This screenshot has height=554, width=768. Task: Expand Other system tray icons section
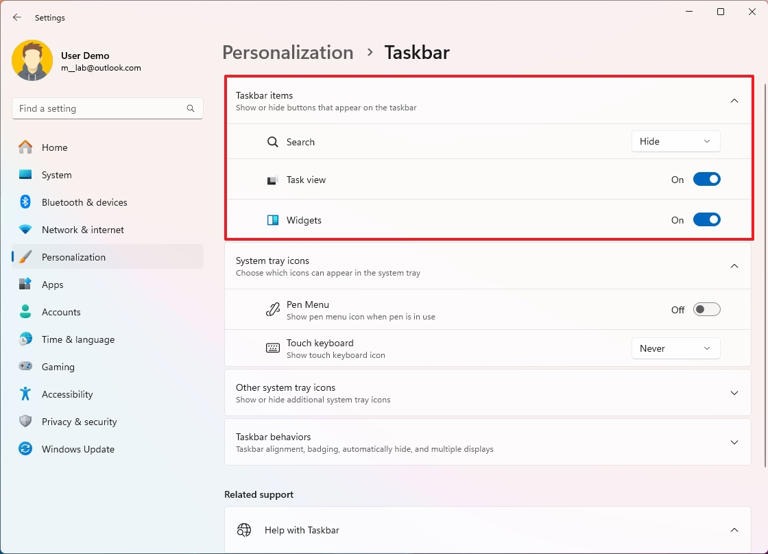tap(487, 393)
